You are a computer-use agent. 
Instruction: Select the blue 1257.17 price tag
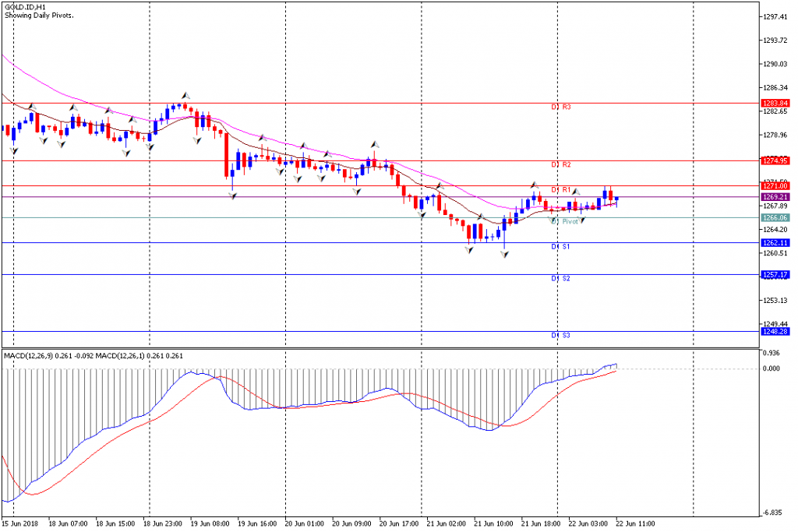point(775,274)
